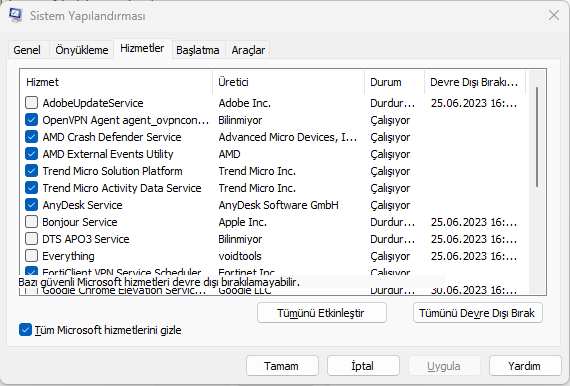Sort by the Üretici column header
Screen dimensions: 570x386
point(289,82)
